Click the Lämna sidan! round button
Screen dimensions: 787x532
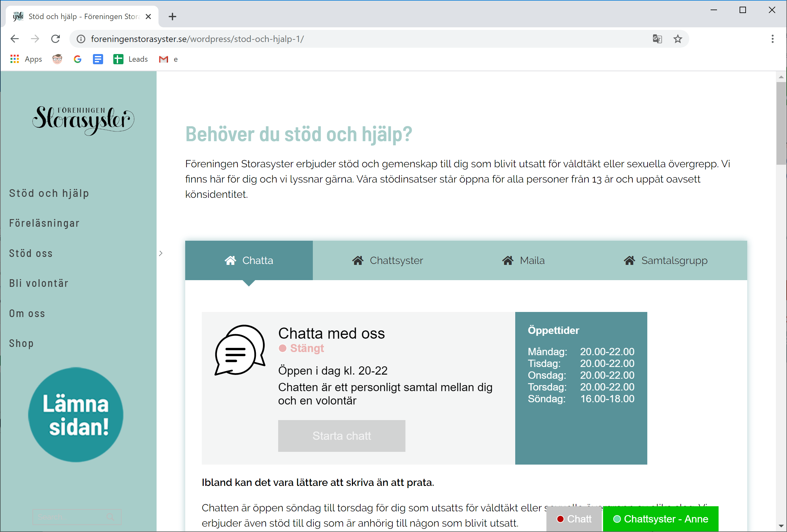pyautogui.click(x=75, y=415)
